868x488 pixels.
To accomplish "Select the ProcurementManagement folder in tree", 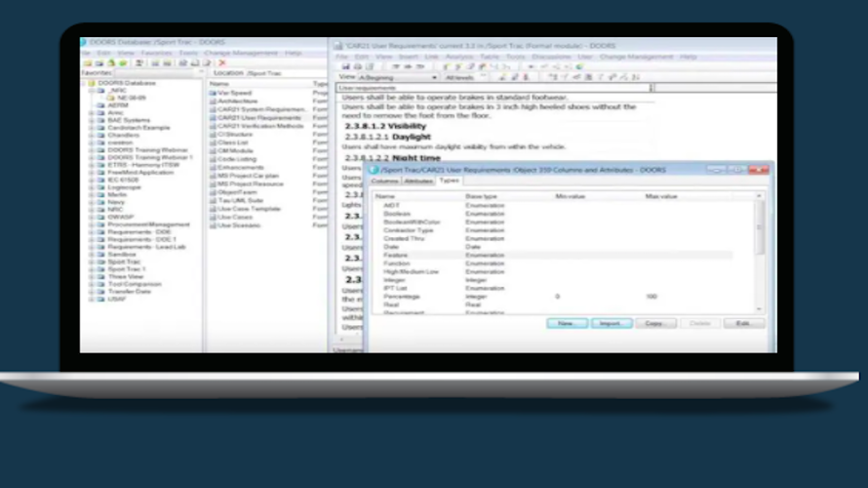I will click(x=148, y=224).
